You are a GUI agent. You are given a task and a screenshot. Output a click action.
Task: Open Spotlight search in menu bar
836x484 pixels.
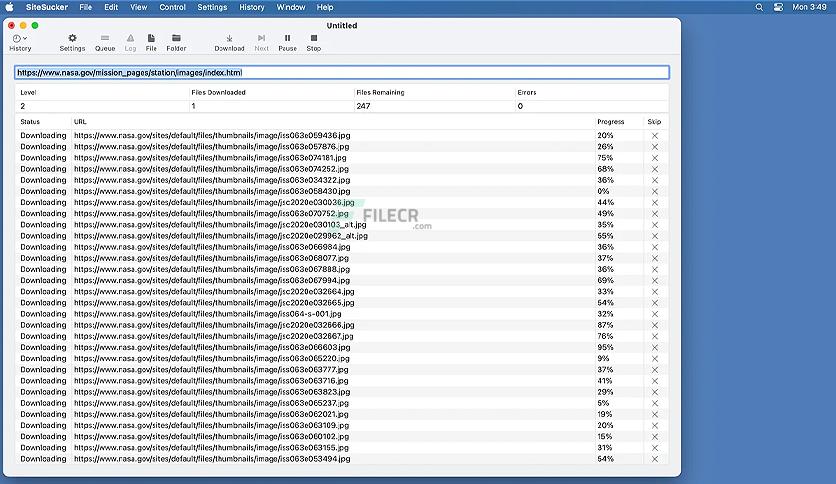759,7
